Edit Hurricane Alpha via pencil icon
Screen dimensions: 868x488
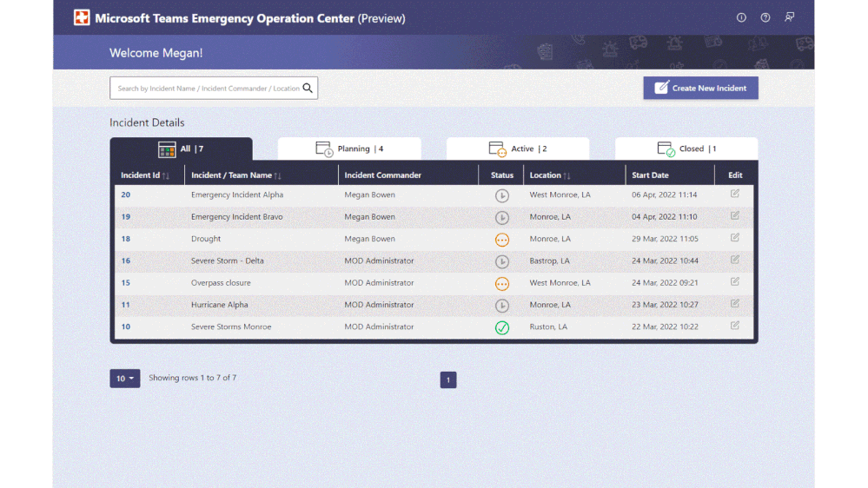[734, 303]
